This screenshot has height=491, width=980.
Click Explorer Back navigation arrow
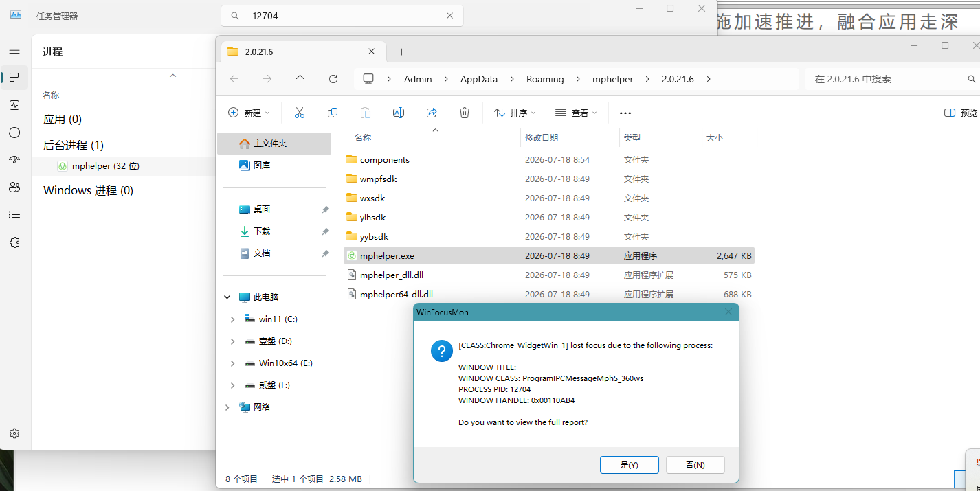point(234,79)
